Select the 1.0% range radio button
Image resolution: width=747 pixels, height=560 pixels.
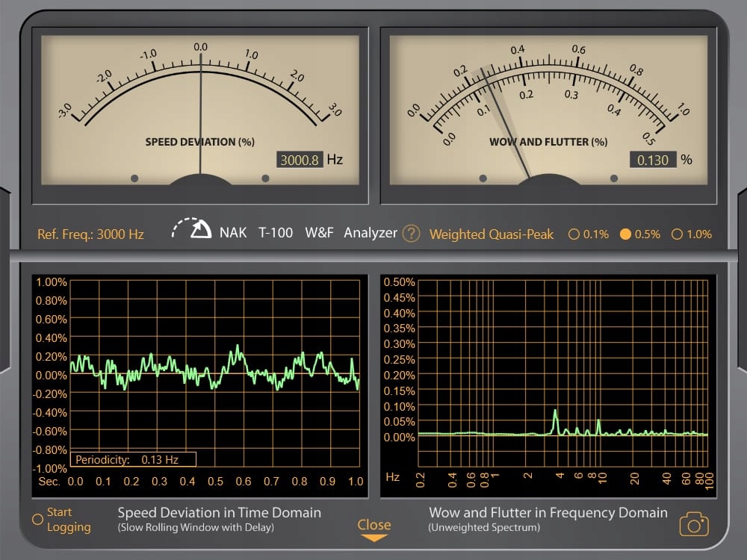click(678, 234)
